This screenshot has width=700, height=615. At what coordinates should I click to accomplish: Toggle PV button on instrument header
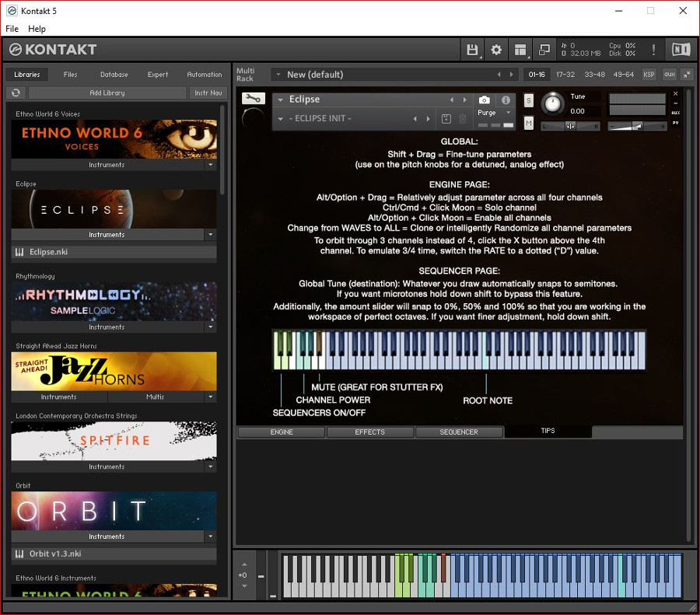click(675, 123)
